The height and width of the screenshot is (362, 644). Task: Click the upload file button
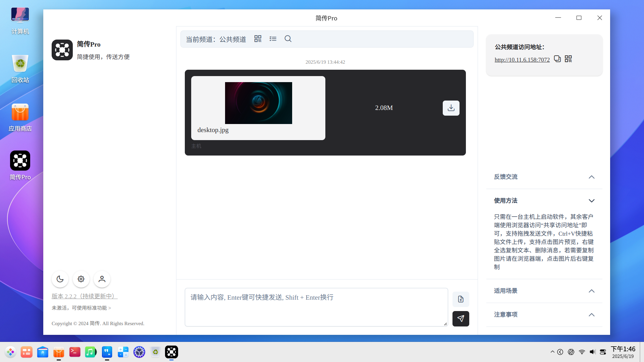coord(461,299)
